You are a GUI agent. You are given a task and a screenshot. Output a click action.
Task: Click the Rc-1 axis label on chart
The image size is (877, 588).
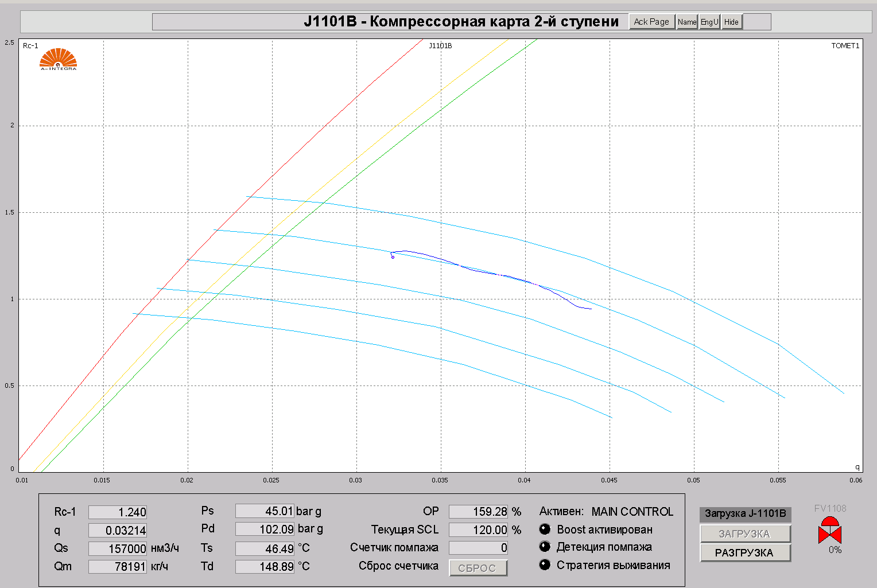[30, 46]
